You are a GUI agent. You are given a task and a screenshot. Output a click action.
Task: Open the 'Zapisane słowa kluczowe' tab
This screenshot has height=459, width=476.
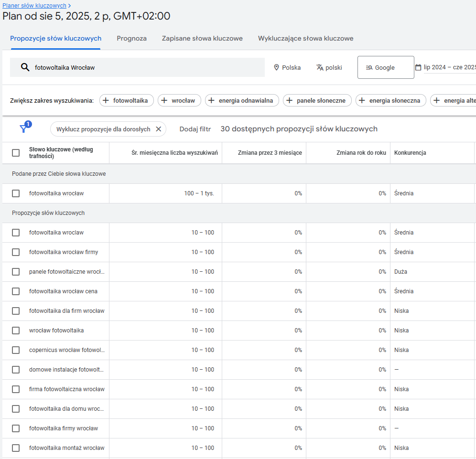(202, 39)
